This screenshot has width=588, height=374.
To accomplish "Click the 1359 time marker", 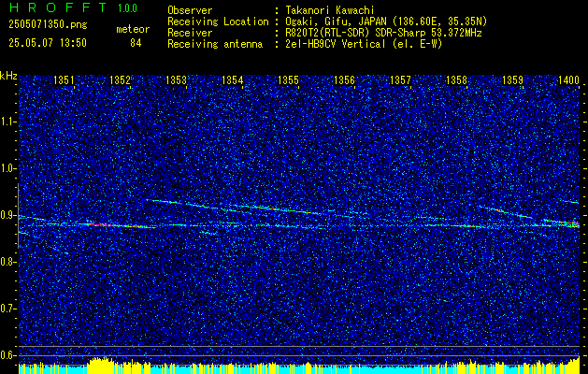I will [512, 79].
